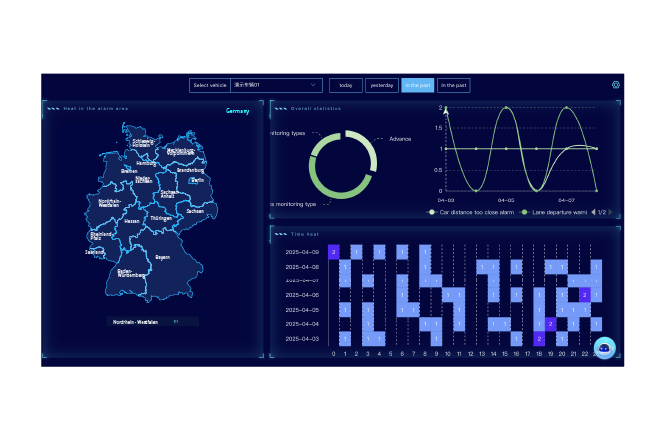Screen dimensions: 661x441
Task: Toggle Car distance too close alarm legend
Action: (472, 212)
